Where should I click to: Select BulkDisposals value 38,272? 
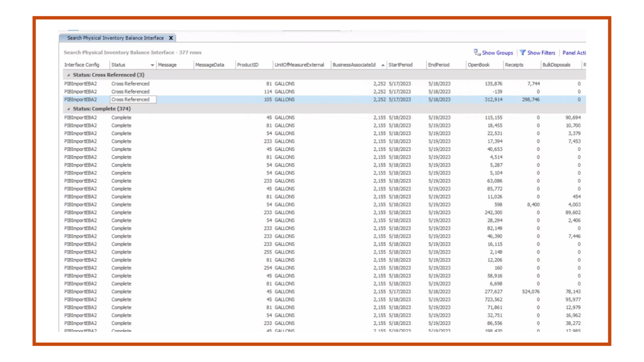pyautogui.click(x=573, y=324)
